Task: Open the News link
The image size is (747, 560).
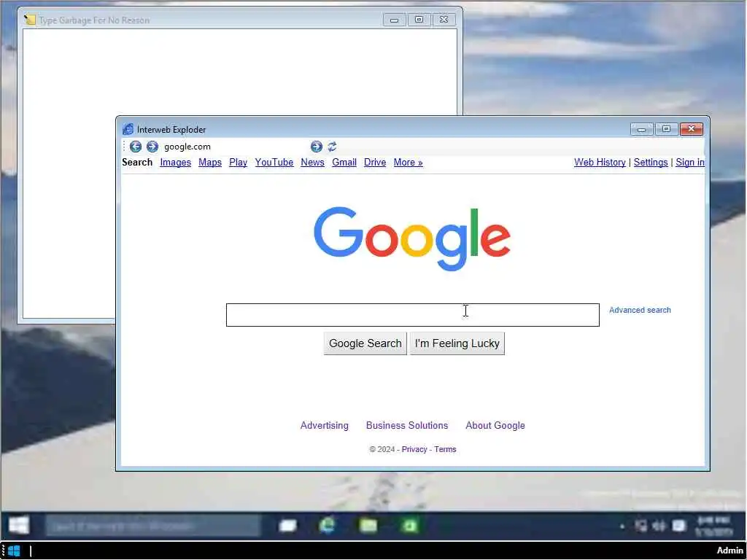Action: click(312, 163)
